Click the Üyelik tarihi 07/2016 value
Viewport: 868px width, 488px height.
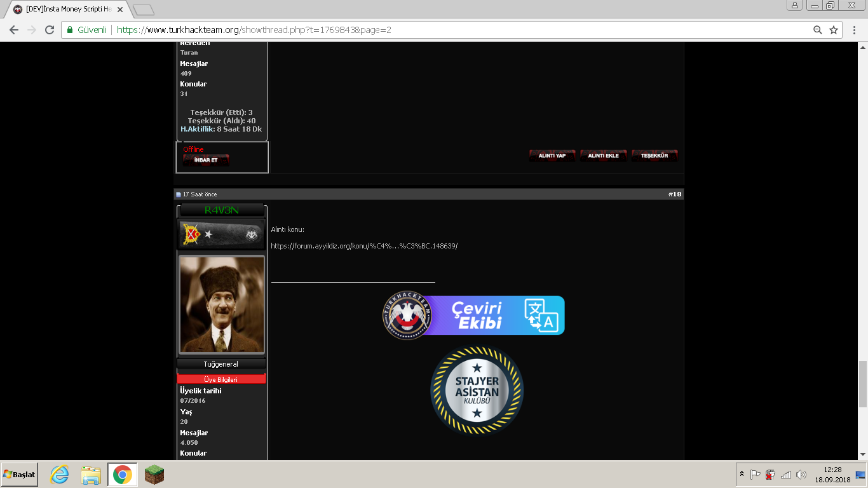[x=193, y=401]
